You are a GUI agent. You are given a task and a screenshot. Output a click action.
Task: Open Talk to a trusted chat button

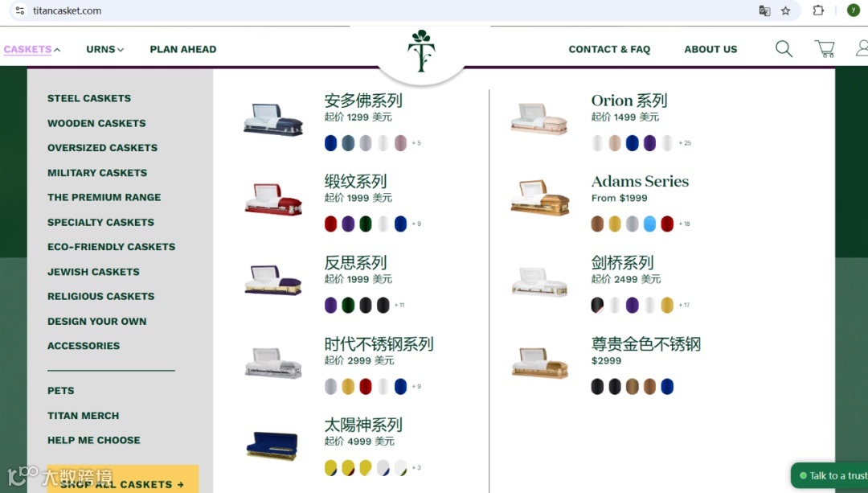pyautogui.click(x=829, y=476)
